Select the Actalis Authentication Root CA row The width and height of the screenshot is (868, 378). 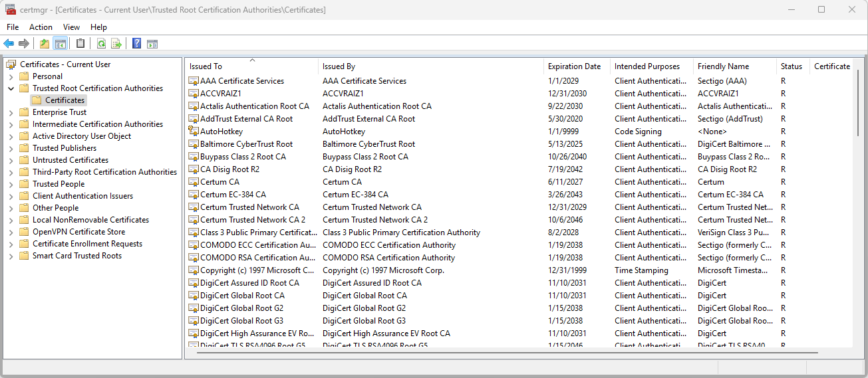(519, 106)
